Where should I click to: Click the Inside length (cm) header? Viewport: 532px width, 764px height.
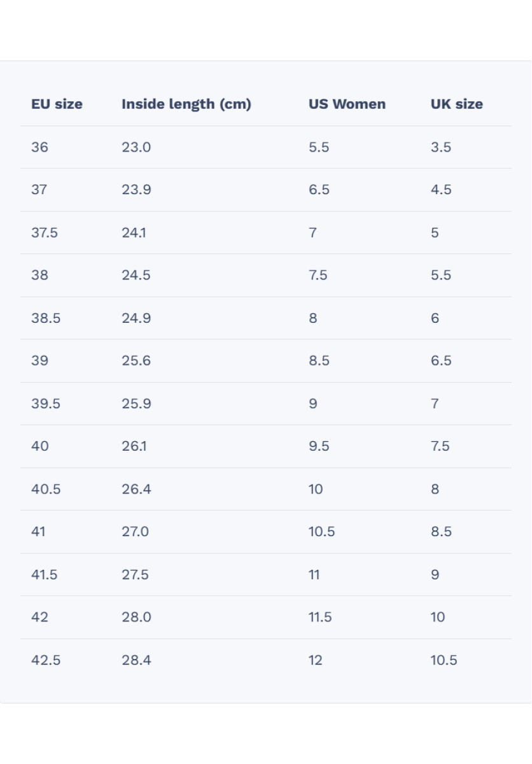tap(186, 104)
